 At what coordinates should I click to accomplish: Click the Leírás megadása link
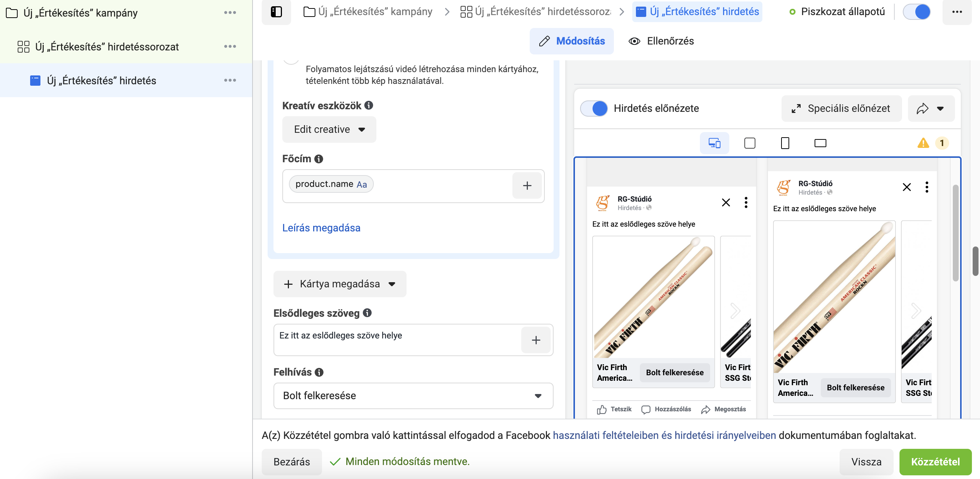(x=321, y=228)
